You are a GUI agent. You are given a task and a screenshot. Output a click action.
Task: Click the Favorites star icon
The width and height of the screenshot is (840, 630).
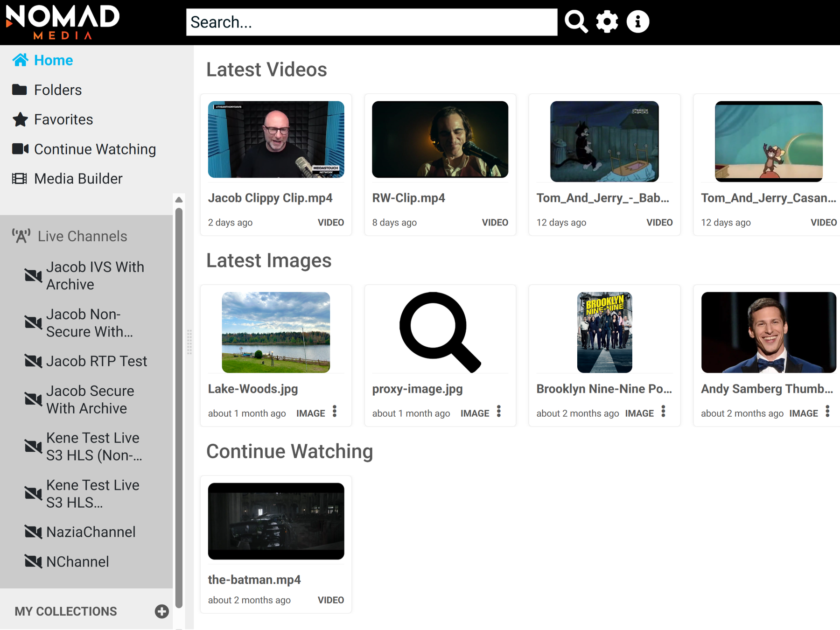pos(20,119)
